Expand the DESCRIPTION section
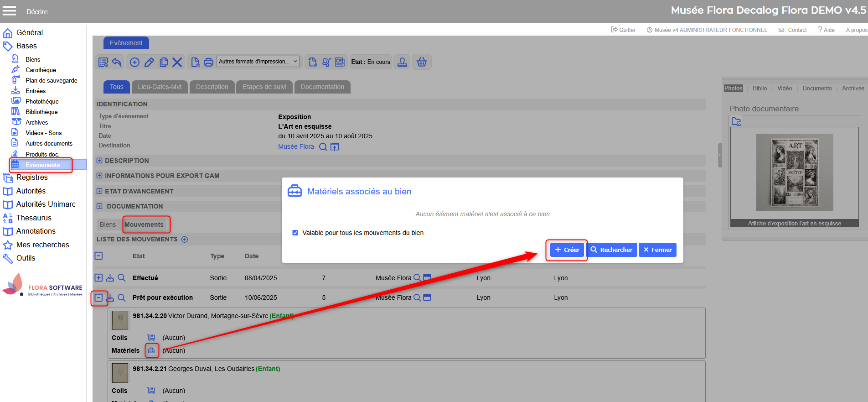 tap(99, 161)
